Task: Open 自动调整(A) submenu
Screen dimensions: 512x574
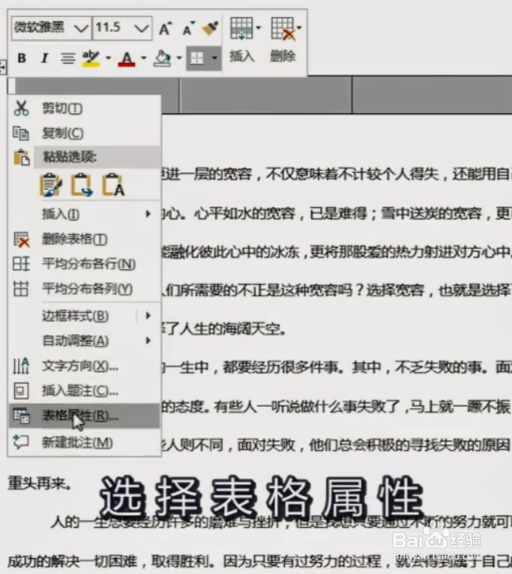Action: [84, 341]
